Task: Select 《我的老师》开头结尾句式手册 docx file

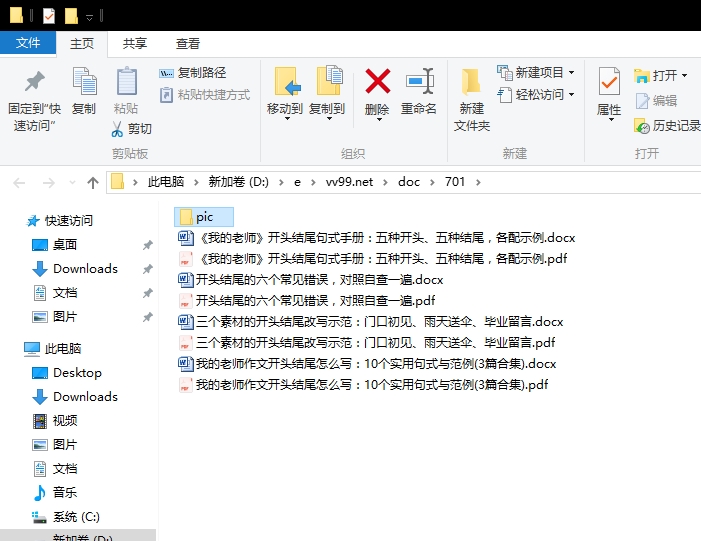Action: click(x=376, y=237)
